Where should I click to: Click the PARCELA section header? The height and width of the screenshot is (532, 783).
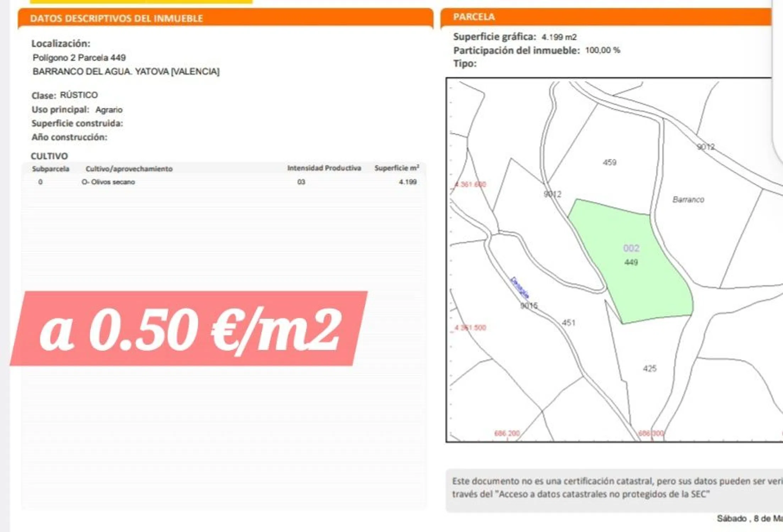[x=473, y=17]
